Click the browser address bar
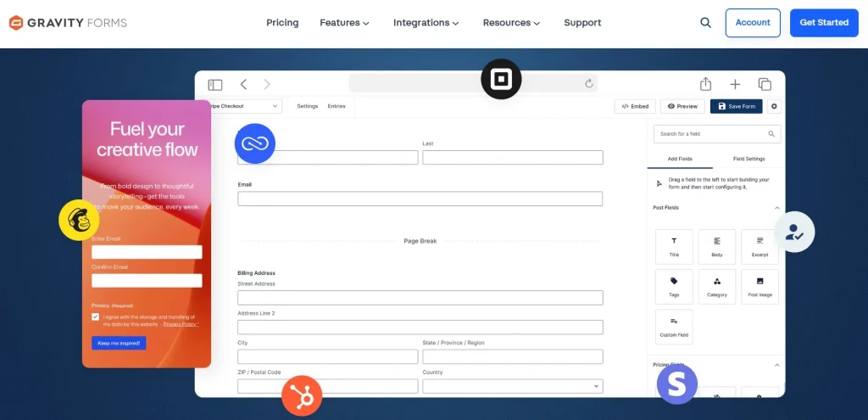Image resolution: width=868 pixels, height=420 pixels. pyautogui.click(x=473, y=84)
